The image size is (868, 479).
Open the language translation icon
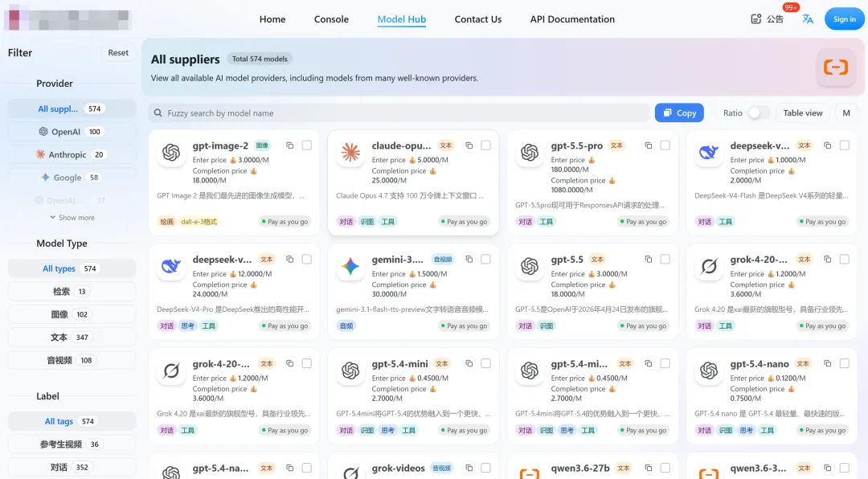[x=808, y=18]
